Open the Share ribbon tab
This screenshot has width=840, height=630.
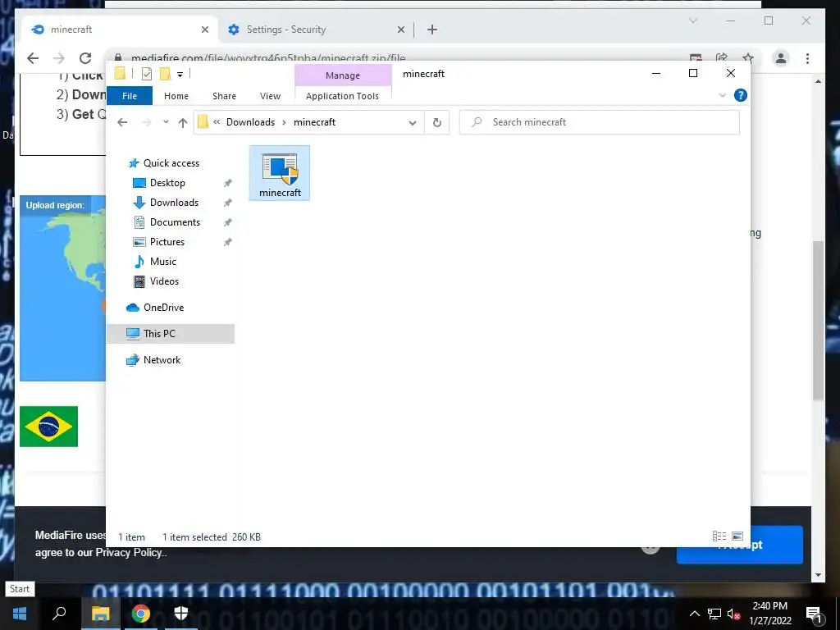click(224, 96)
